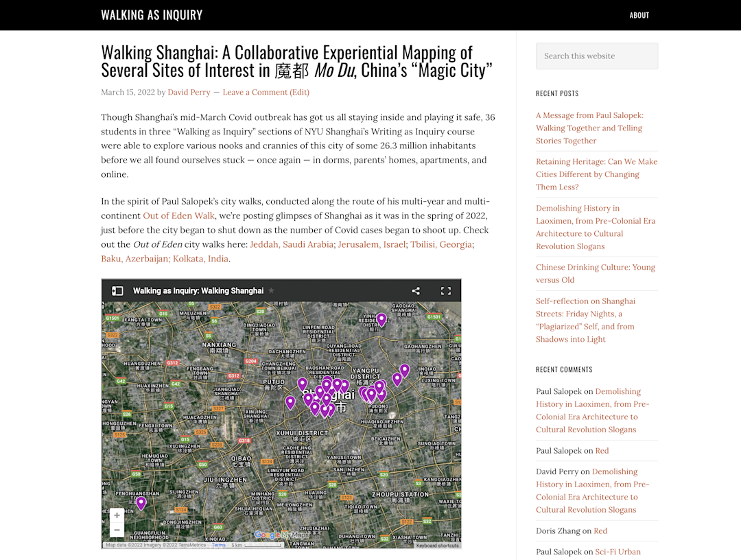
Task: Open map Keyboard shortcuts
Action: click(437, 546)
